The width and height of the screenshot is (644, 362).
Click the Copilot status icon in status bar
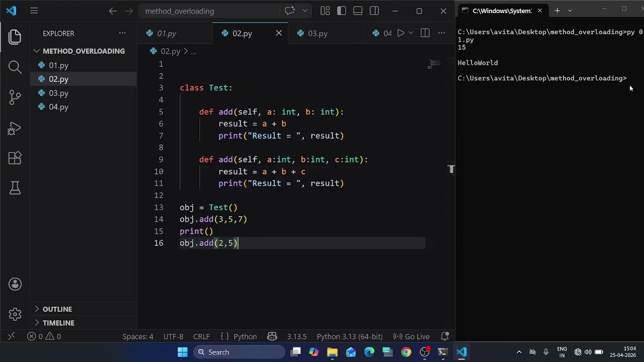click(272, 336)
